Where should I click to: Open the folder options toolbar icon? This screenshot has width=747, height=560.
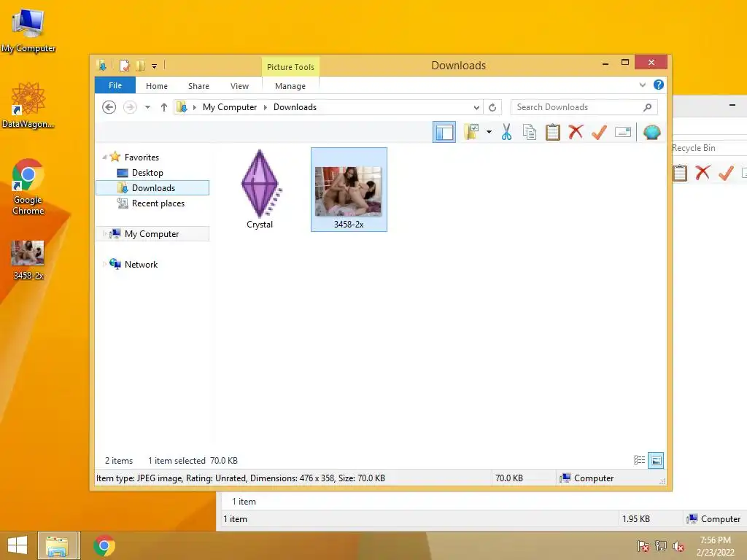[471, 132]
